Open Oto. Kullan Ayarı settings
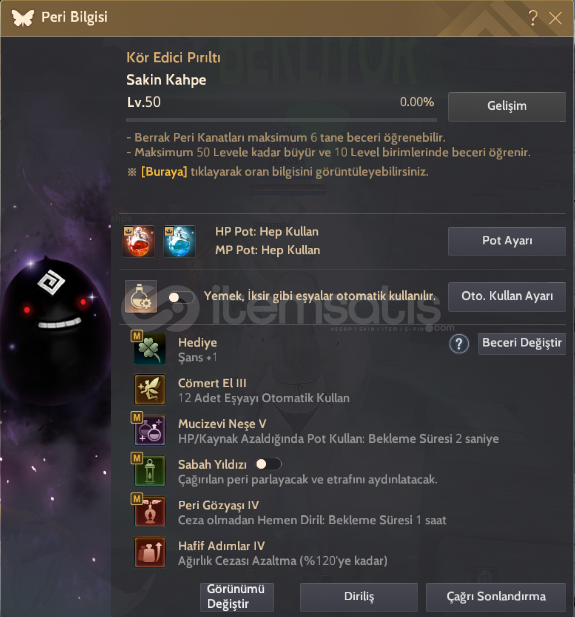Image resolution: width=575 pixels, height=617 pixels. click(x=507, y=296)
